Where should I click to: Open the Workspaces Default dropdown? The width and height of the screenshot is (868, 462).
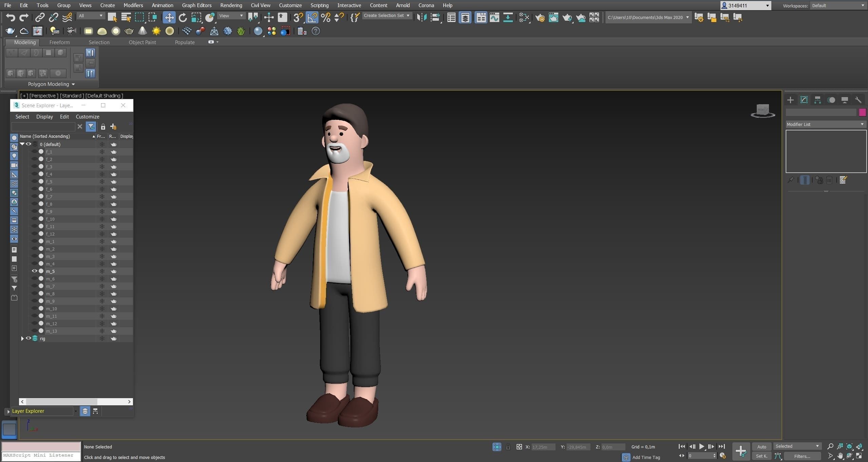click(x=838, y=5)
